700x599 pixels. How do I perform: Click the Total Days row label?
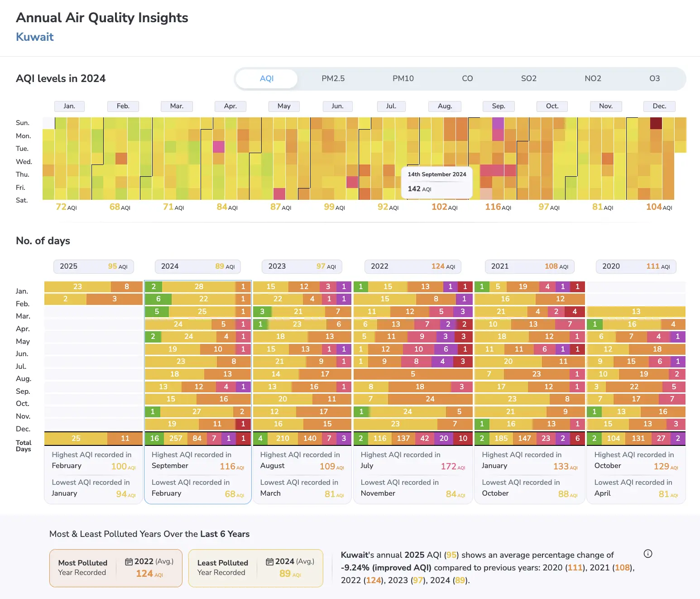tap(24, 446)
